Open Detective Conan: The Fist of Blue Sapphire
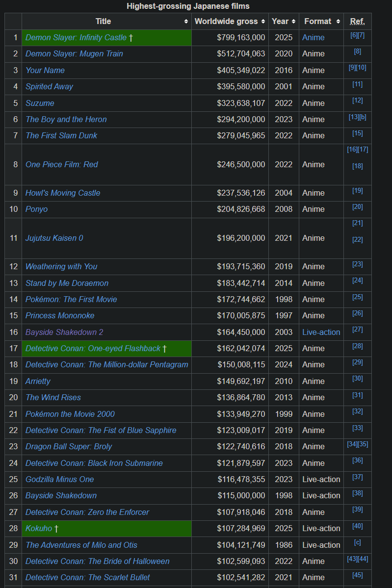Image resolution: width=392 pixels, height=588 pixels. [x=101, y=430]
